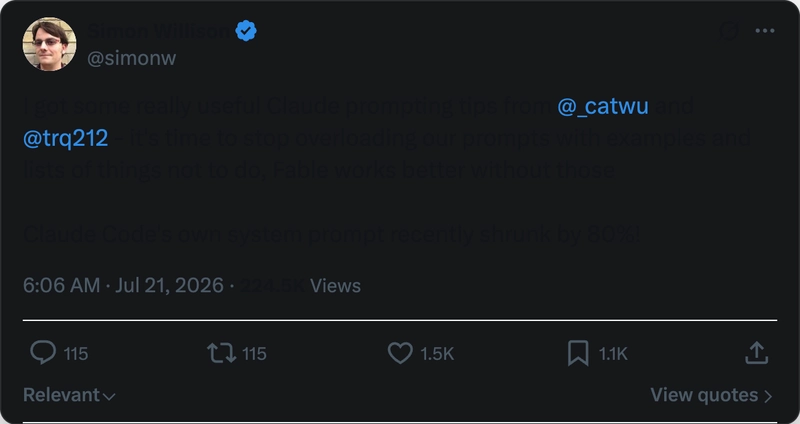Click the Grok icon beside the More menu

pyautogui.click(x=729, y=31)
